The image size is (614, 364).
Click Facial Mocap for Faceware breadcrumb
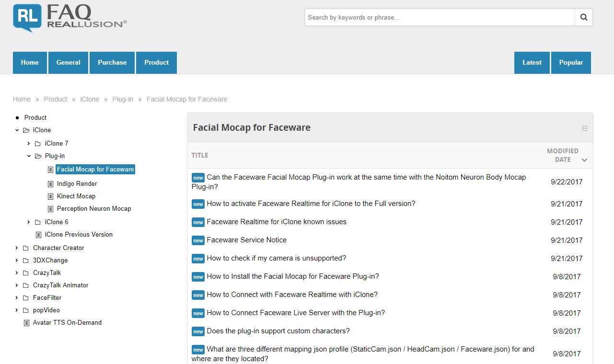(187, 99)
